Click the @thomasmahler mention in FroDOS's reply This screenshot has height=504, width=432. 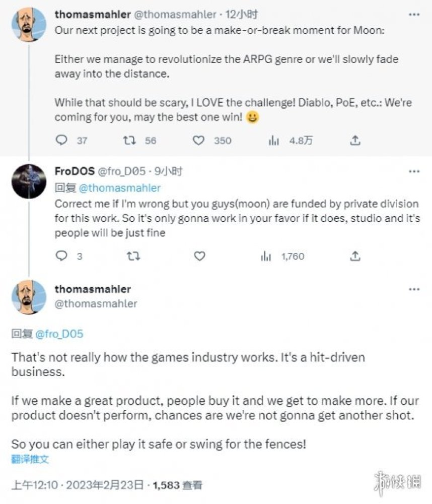[x=120, y=188]
